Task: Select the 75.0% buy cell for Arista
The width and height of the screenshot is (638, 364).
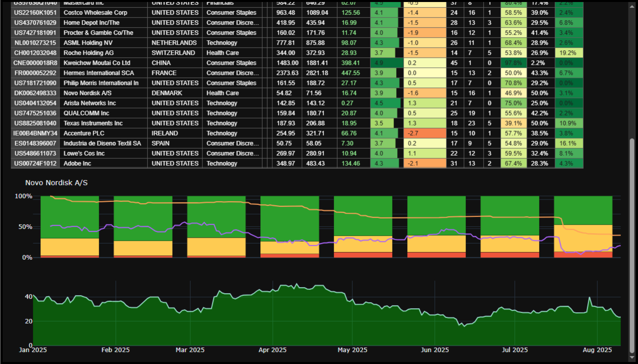Action: tap(514, 103)
